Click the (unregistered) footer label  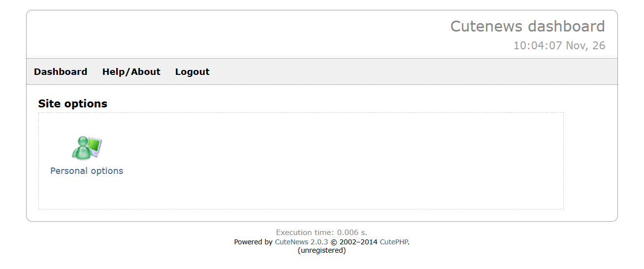coord(322,250)
